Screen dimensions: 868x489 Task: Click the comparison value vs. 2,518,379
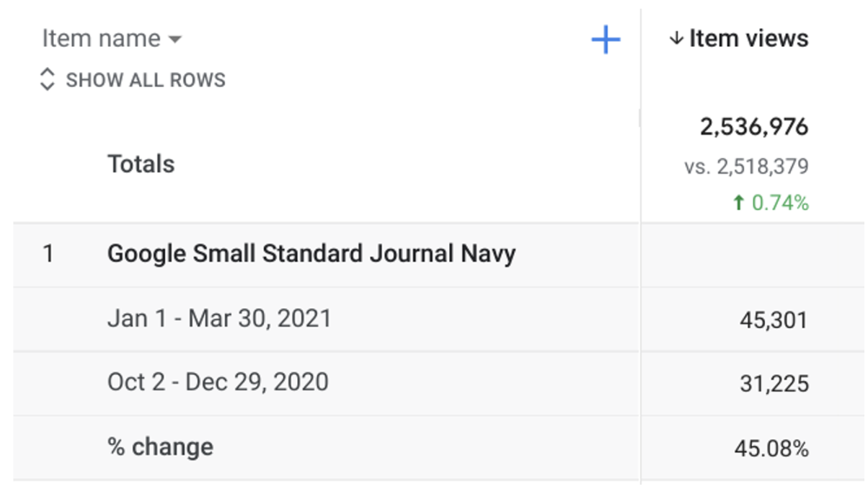click(746, 167)
